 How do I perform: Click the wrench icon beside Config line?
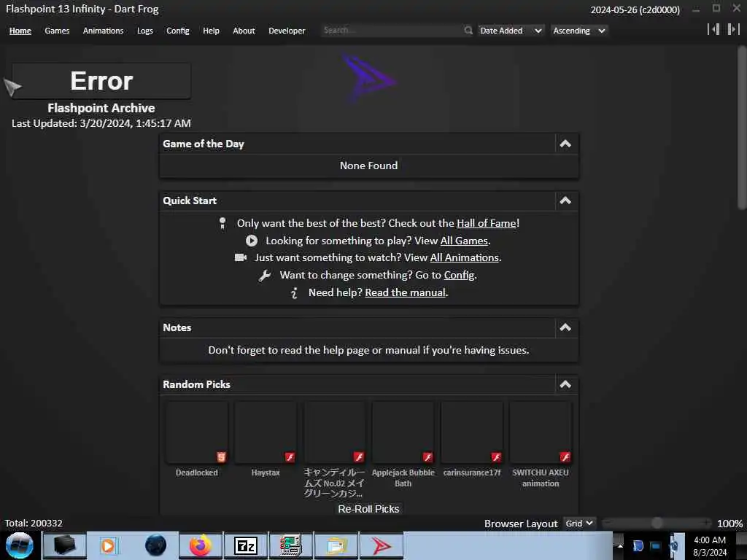265,275
